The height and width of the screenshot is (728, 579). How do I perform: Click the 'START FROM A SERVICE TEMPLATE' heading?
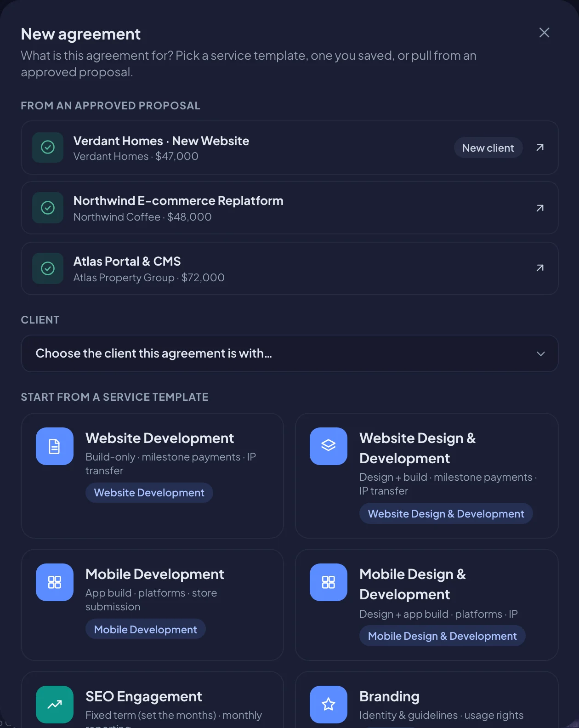[114, 397]
